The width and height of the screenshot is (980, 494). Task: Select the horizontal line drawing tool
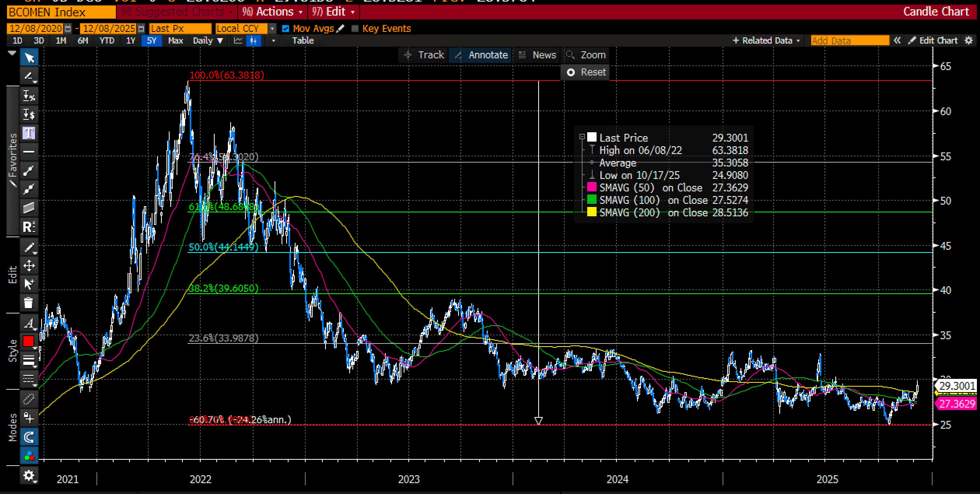[29, 152]
